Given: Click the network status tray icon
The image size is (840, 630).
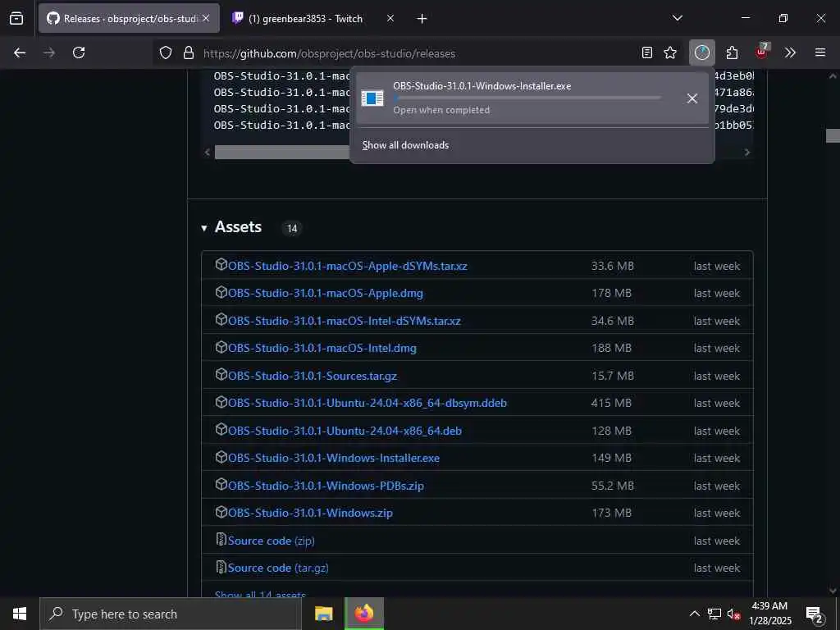Looking at the screenshot, I should click(714, 614).
